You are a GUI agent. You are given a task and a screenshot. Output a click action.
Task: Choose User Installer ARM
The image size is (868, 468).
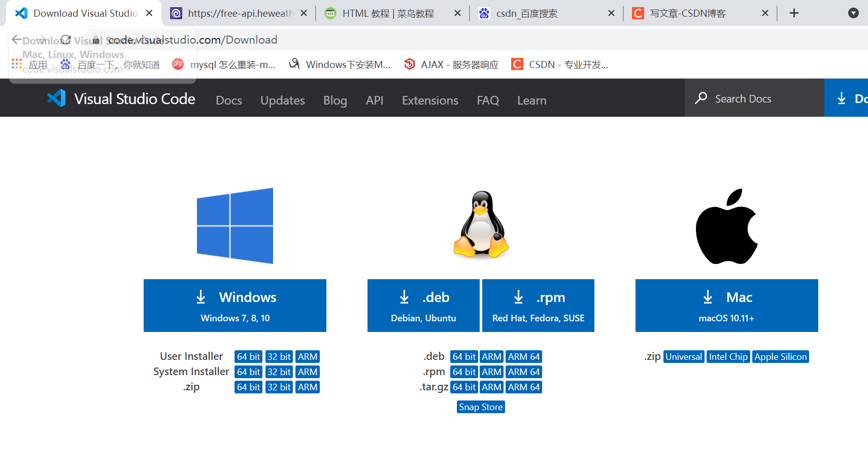pyautogui.click(x=308, y=357)
